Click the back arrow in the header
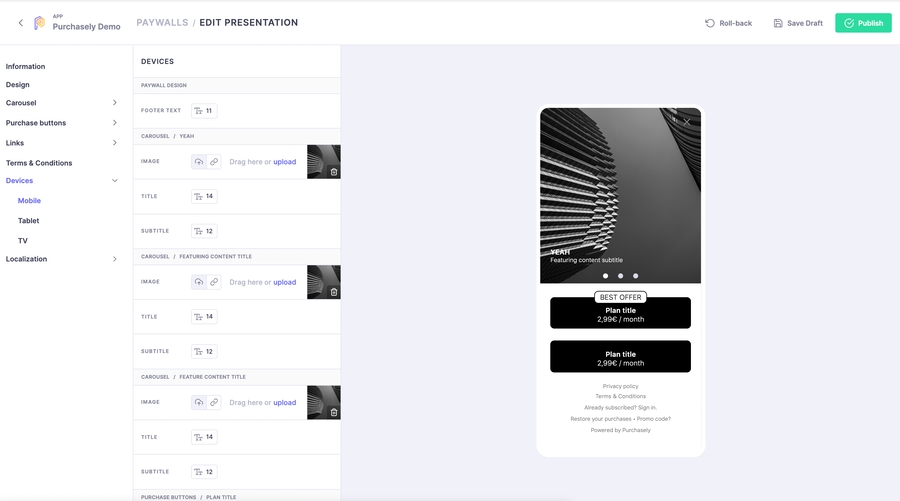900x501 pixels. tap(21, 23)
